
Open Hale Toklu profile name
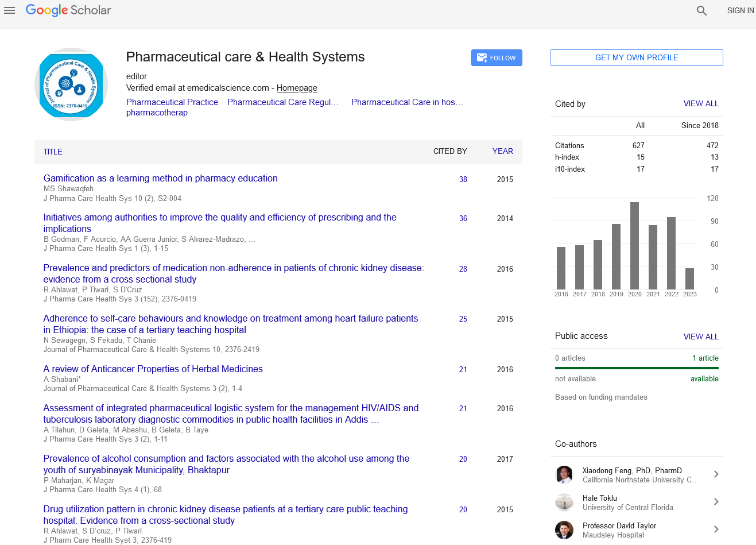600,498
